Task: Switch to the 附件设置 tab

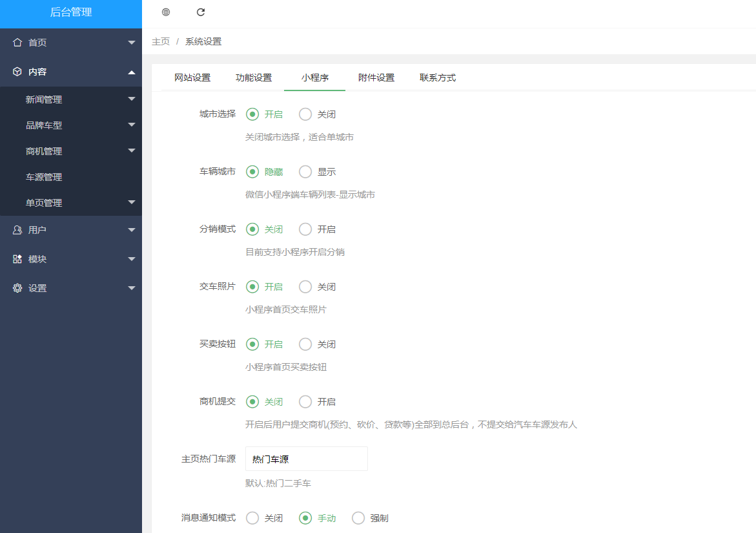Action: (376, 77)
